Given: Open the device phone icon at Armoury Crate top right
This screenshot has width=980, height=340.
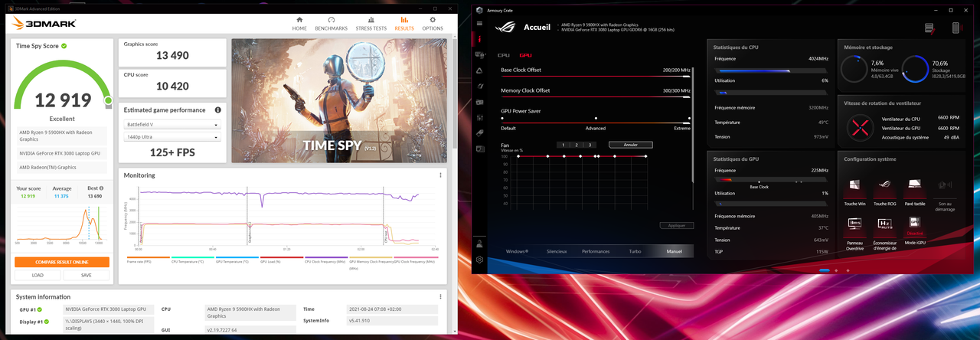Looking at the screenshot, I should click(x=956, y=28).
